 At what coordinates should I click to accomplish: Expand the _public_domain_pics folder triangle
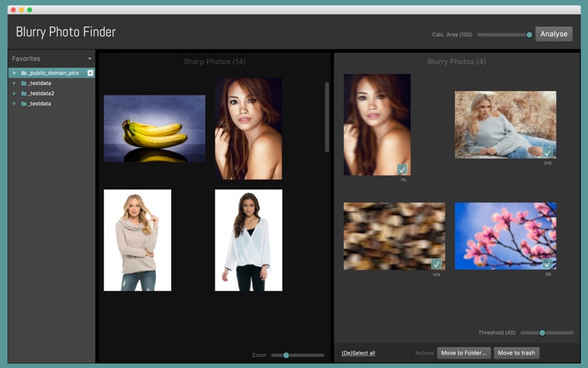(14, 73)
